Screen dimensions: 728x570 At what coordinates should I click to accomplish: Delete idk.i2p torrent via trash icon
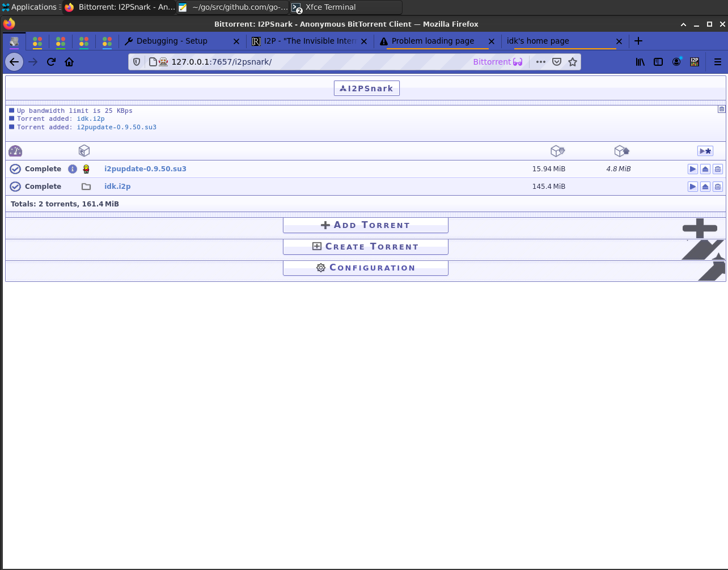click(x=718, y=187)
